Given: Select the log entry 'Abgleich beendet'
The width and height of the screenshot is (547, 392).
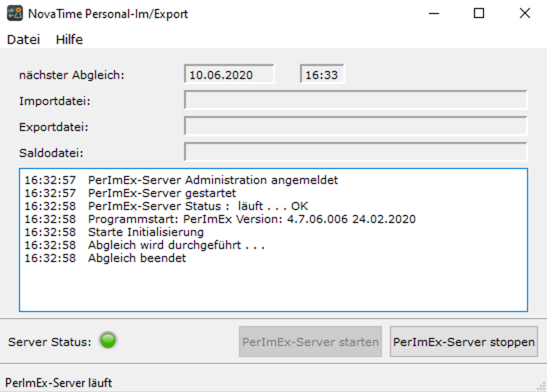Looking at the screenshot, I should pos(105,258).
